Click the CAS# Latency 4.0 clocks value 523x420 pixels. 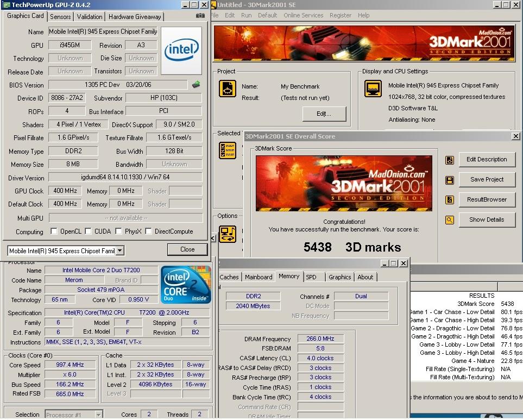click(x=320, y=358)
